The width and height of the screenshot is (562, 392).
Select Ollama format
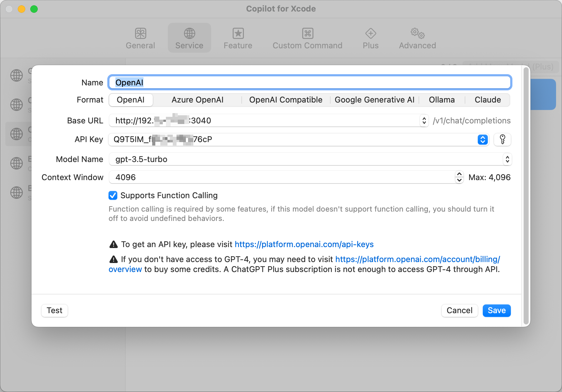coord(442,100)
